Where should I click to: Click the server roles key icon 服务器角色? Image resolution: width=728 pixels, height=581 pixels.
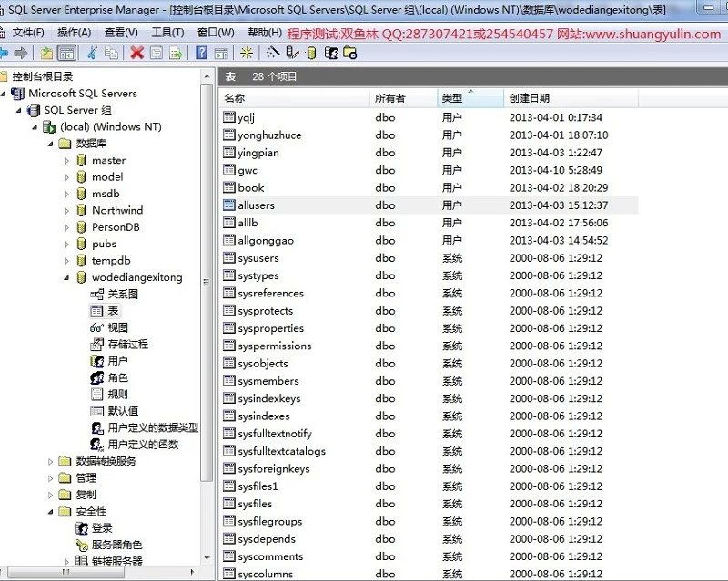click(x=82, y=545)
